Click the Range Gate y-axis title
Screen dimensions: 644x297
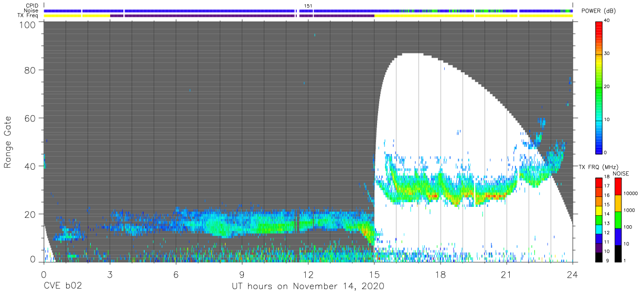click(8, 142)
